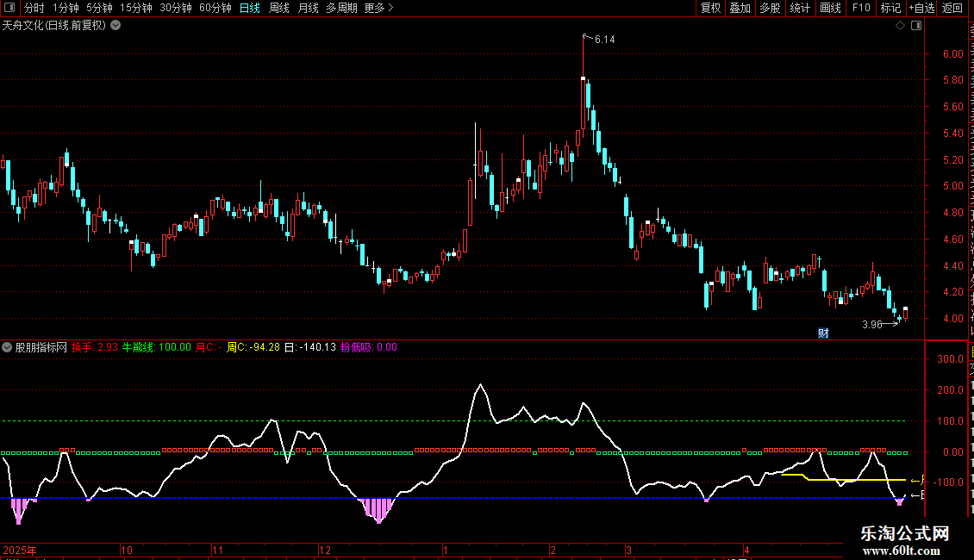The height and width of the screenshot is (560, 974).
Task: Toggle the window split icon at chart top-right
Action: pyautogui.click(x=916, y=26)
